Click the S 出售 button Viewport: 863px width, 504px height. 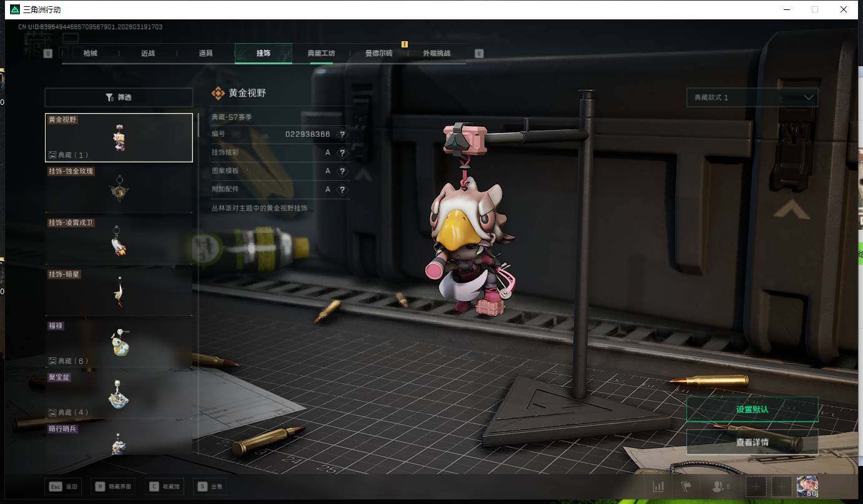tap(210, 487)
